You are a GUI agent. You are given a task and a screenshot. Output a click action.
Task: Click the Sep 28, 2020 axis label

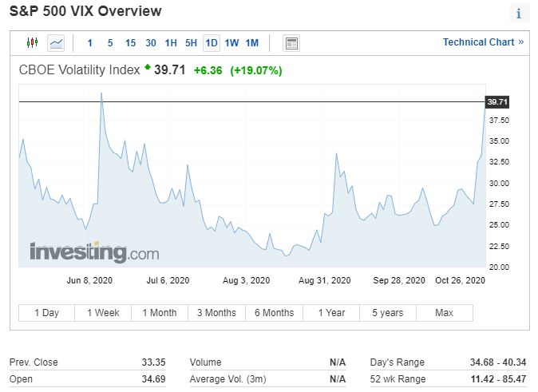coord(399,280)
